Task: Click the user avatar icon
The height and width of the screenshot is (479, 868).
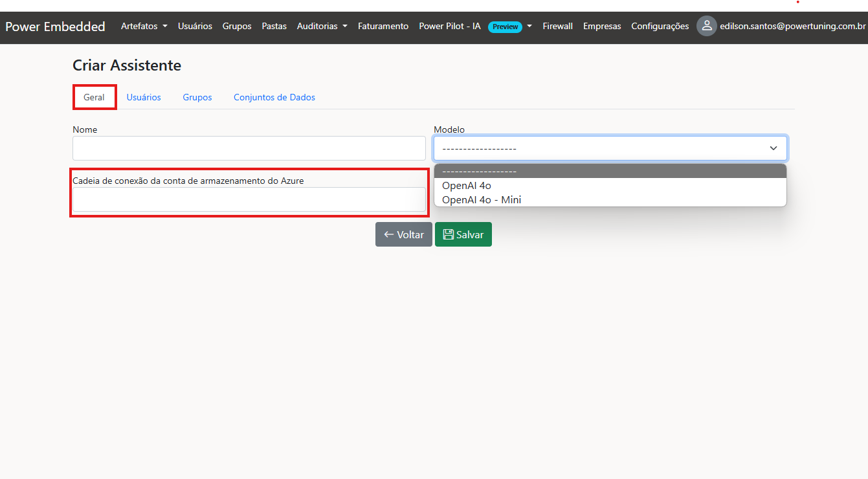Action: coord(706,26)
